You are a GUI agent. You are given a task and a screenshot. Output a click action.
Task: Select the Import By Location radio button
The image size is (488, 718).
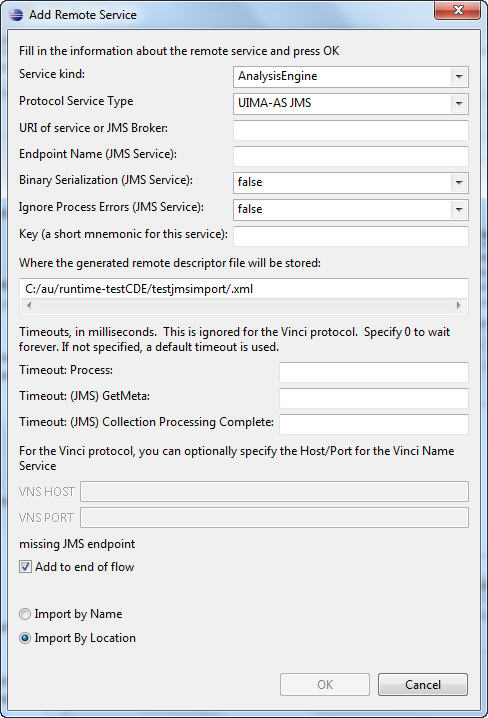[25, 638]
